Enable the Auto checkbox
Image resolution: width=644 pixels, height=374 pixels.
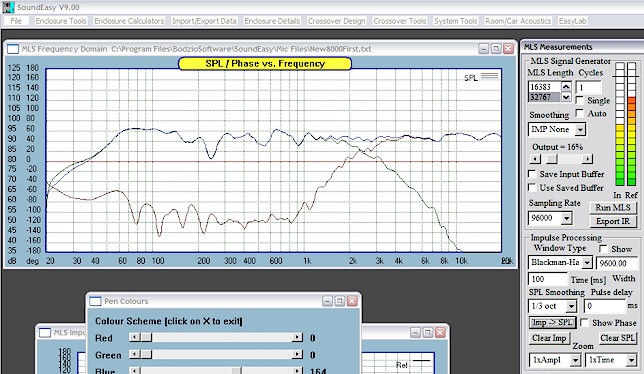[580, 112]
